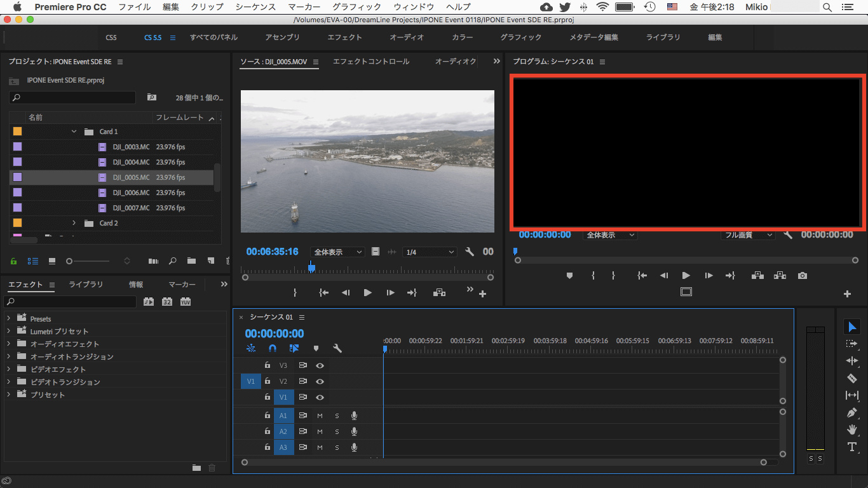Toggle lock on track V2
The height and width of the screenshot is (488, 868).
pyautogui.click(x=268, y=381)
